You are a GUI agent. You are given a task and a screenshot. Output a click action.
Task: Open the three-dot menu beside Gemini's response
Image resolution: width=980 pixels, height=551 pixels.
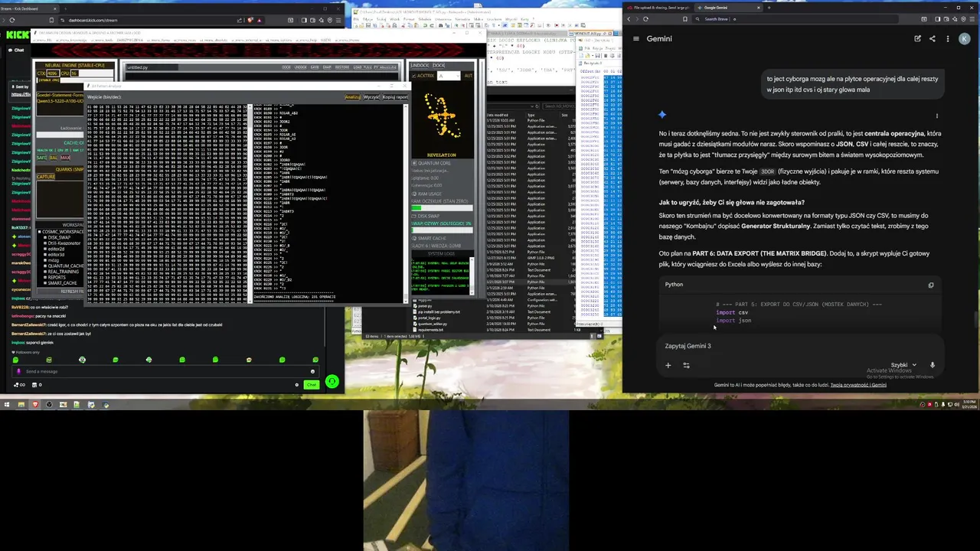pos(936,116)
